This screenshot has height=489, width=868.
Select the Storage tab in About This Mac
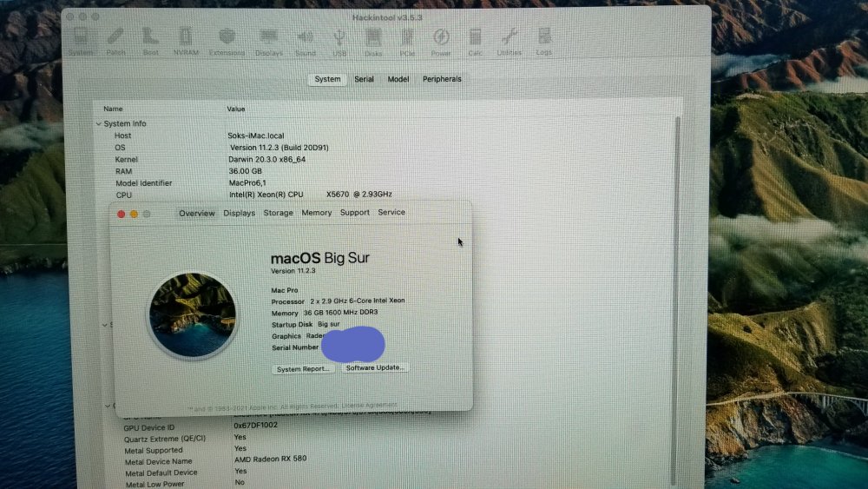click(278, 213)
